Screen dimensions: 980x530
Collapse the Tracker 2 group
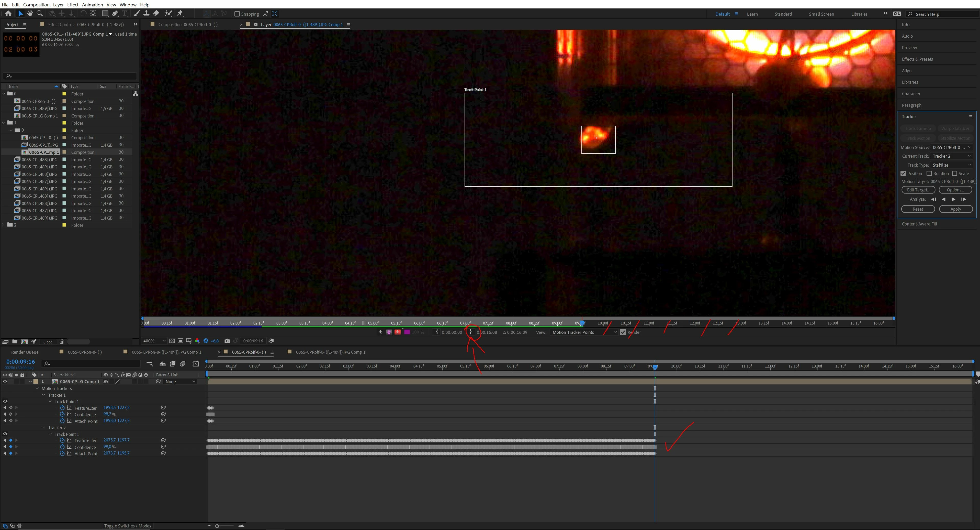click(44, 428)
